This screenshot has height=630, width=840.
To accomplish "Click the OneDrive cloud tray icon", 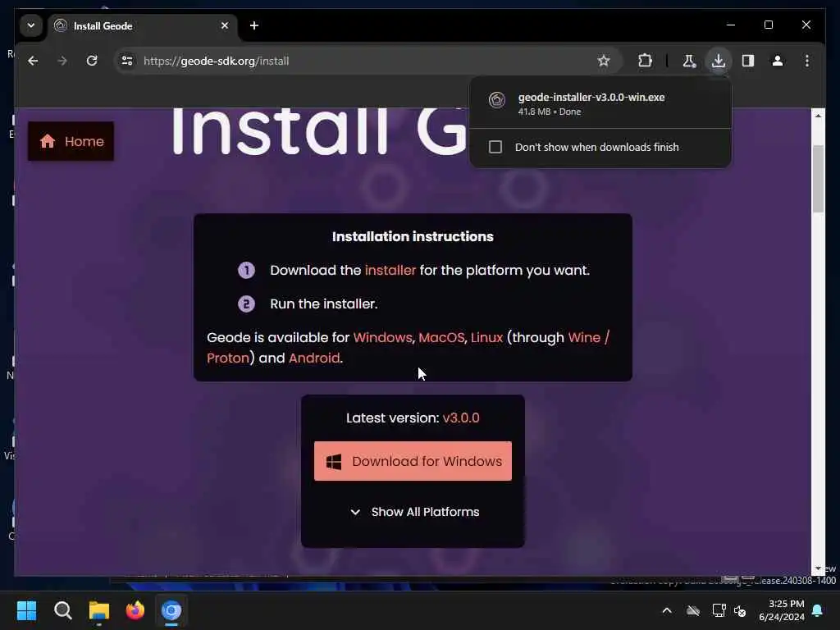I will click(693, 610).
